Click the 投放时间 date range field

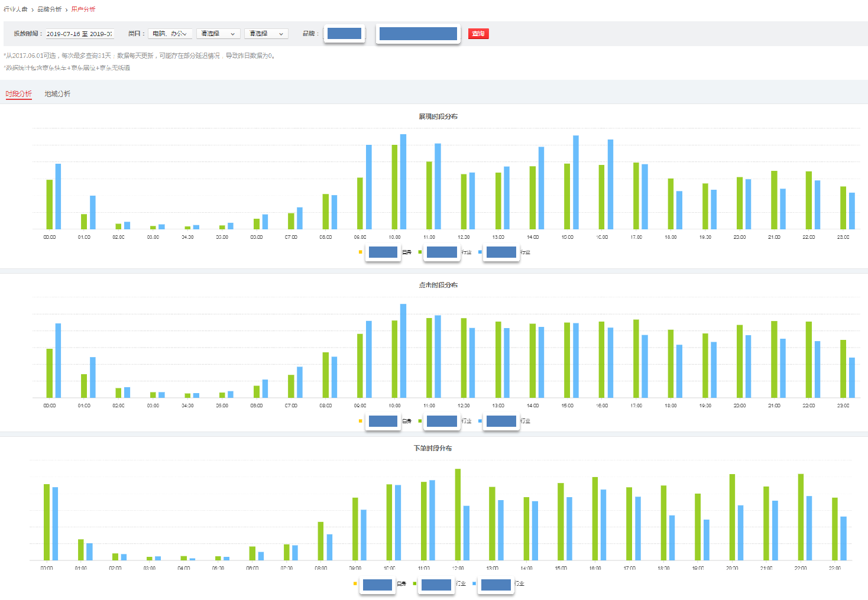tap(79, 34)
